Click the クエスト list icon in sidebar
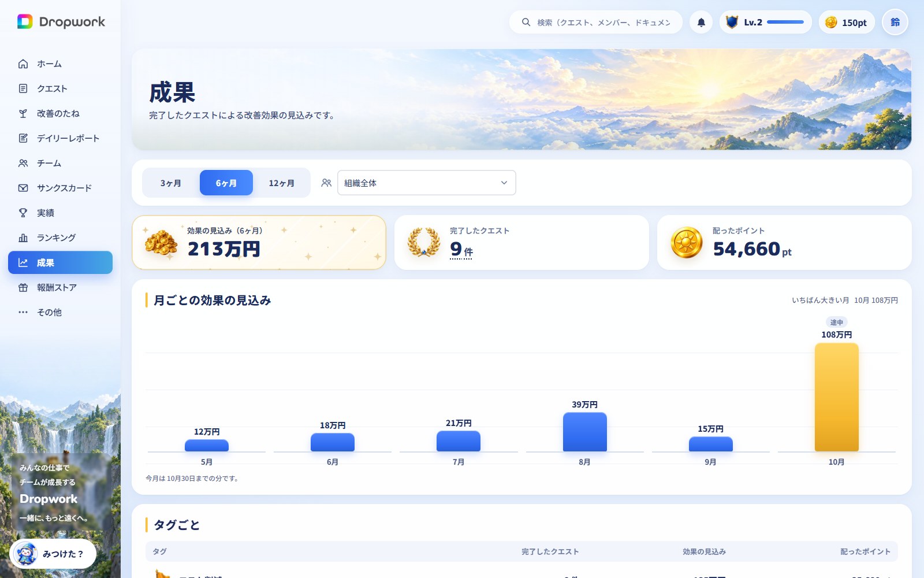This screenshot has width=924, height=578. 23,88
